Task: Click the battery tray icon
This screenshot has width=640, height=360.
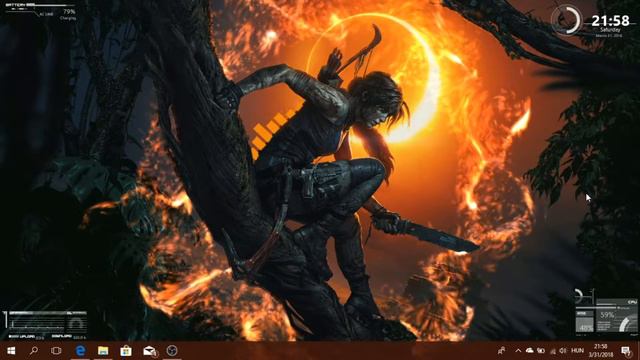Action: pos(541,351)
